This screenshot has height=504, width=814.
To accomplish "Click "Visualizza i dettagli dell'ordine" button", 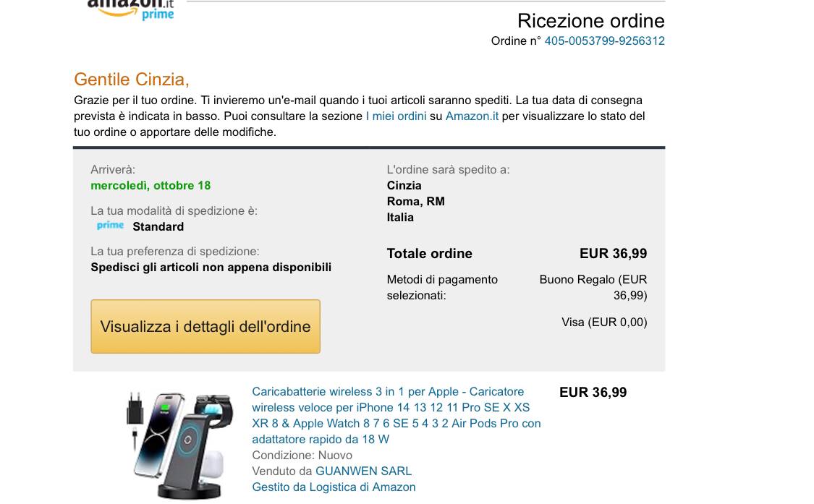I will [x=205, y=327].
